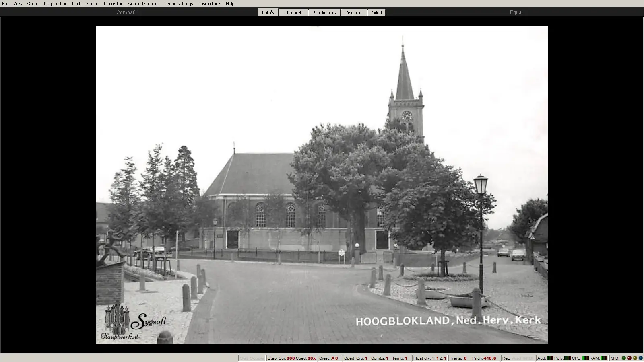
Task: Click the Poly polyphony meter
Action: pos(568,358)
